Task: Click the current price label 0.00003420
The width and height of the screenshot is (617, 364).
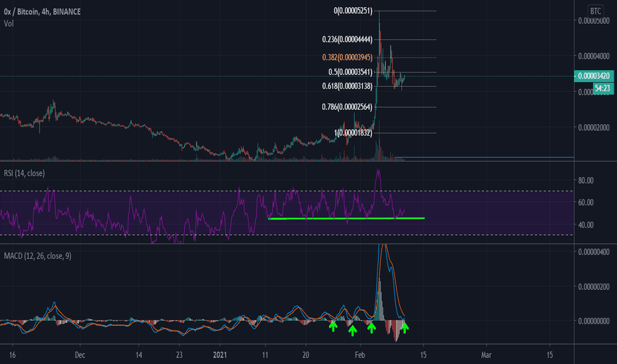Action: click(594, 76)
